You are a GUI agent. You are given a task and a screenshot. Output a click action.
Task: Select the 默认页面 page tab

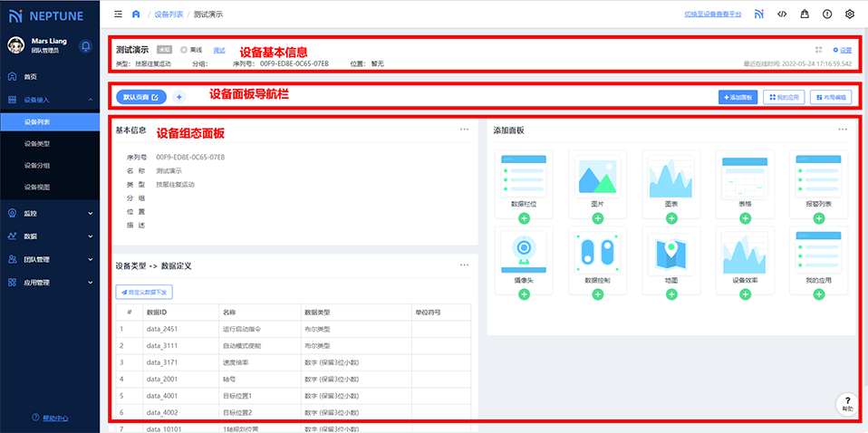[x=140, y=97]
